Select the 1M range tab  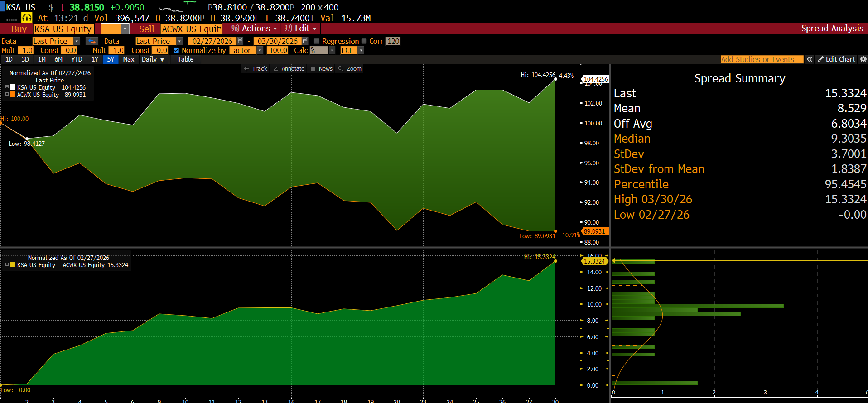point(42,59)
